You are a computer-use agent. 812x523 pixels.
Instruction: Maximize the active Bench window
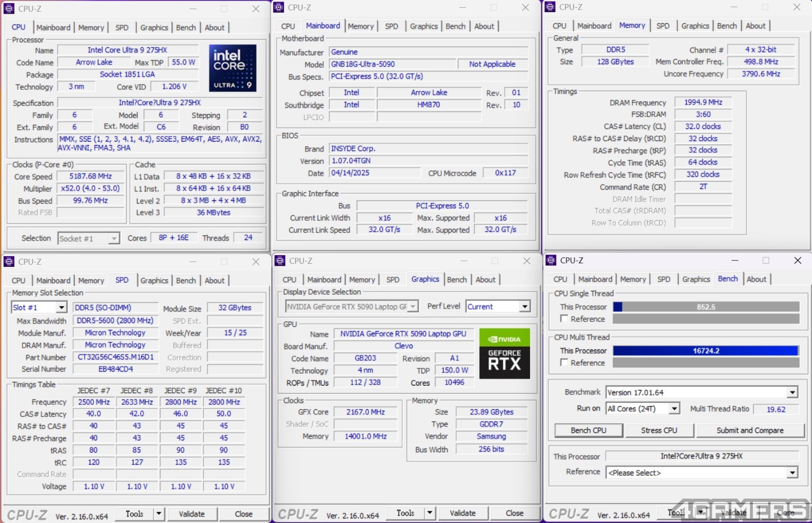pos(766,261)
